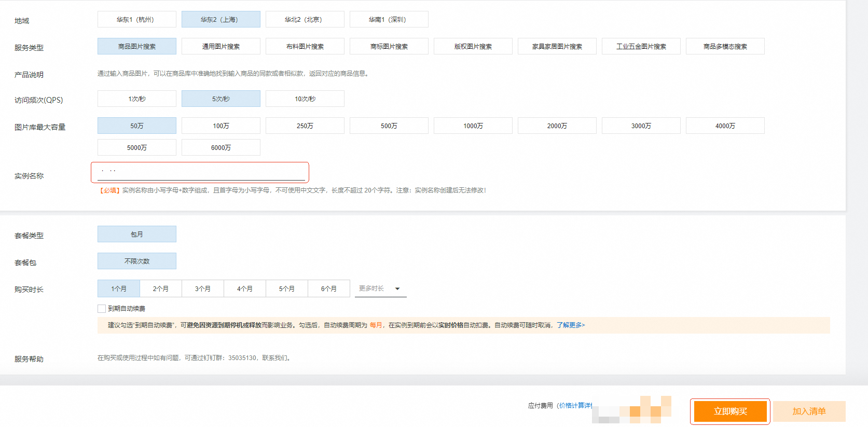Choose service type 商品图片搜索

point(137,46)
